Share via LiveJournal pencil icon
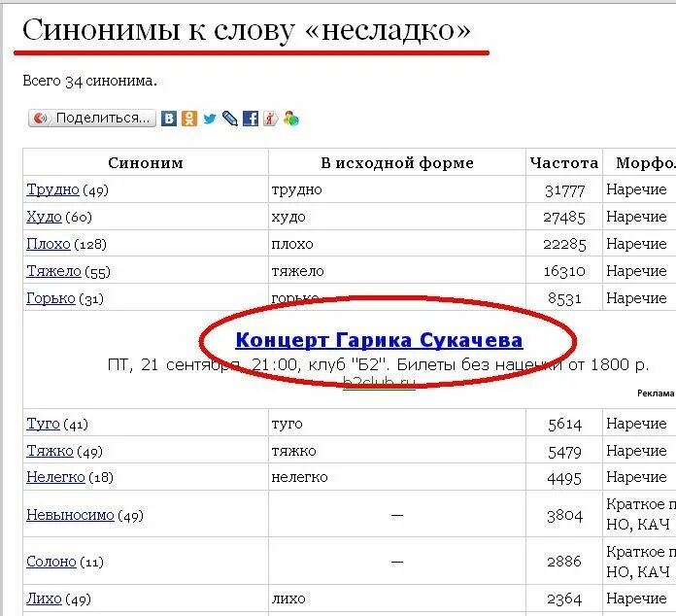Screen dimensions: 676x616 230,119
